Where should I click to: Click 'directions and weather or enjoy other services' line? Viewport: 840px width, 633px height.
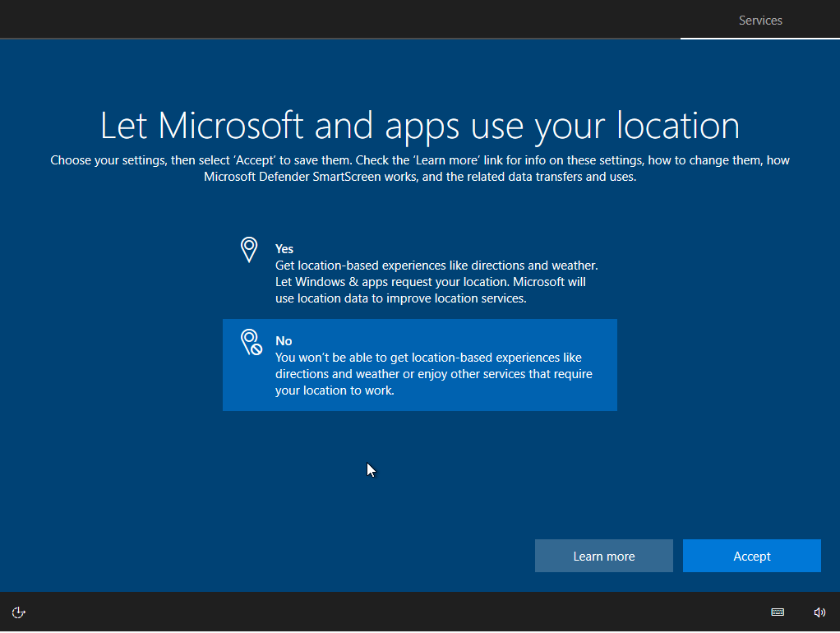pyautogui.click(x=433, y=374)
